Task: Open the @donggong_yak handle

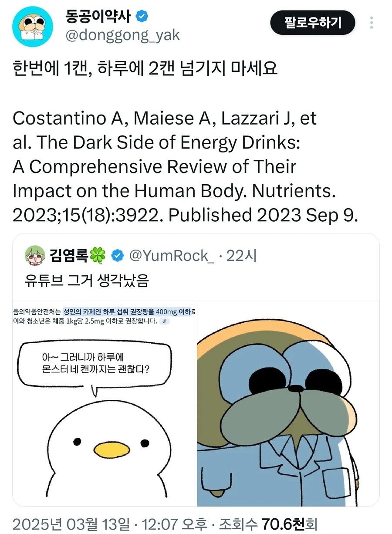Action: 122,35
